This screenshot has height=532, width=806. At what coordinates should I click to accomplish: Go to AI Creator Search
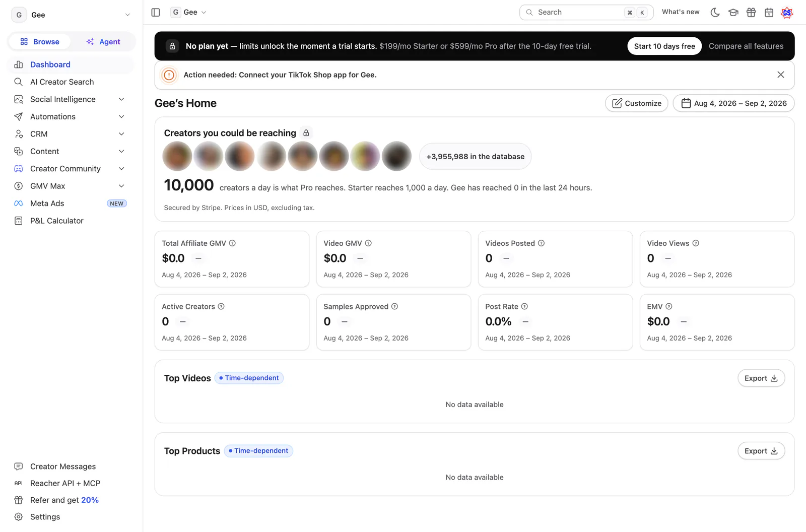[71, 82]
